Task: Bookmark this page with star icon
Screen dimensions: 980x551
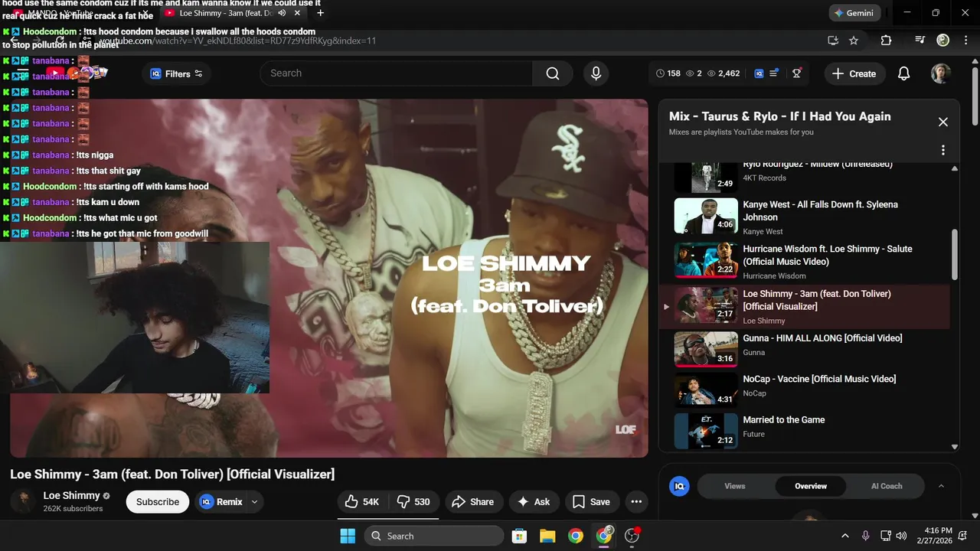Action: pyautogui.click(x=854, y=41)
